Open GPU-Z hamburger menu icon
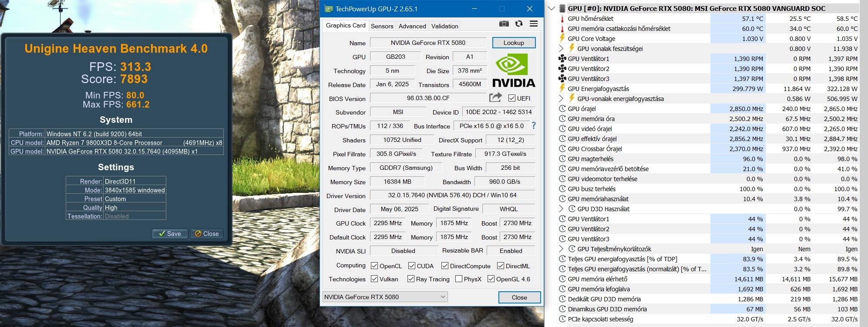Image resolution: width=868 pixels, height=327 pixels. pyautogui.click(x=534, y=24)
